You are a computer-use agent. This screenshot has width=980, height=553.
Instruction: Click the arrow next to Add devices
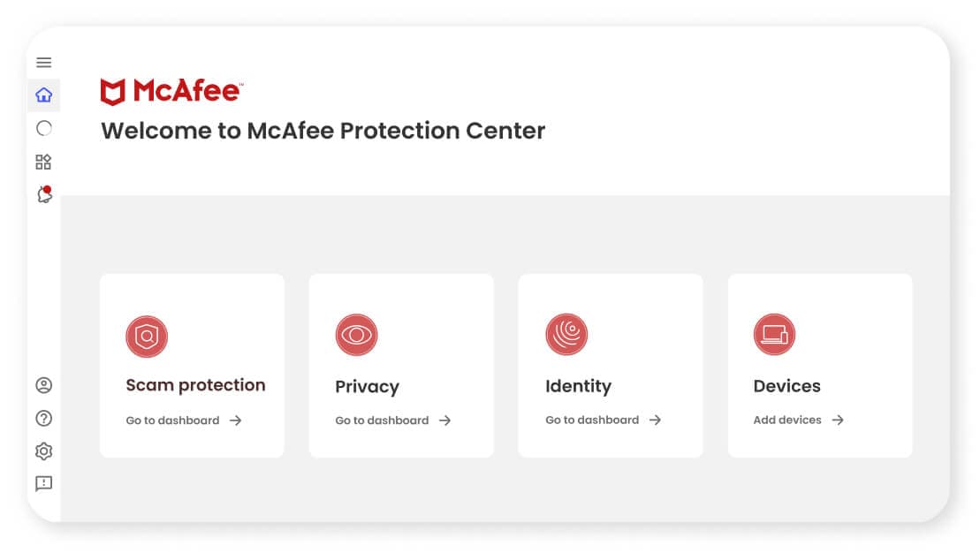point(838,420)
